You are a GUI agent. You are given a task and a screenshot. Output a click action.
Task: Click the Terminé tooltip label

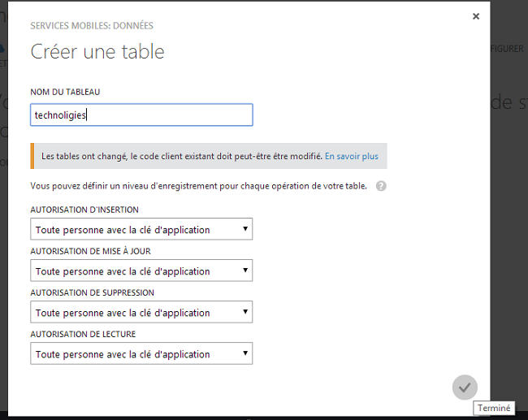494,409
